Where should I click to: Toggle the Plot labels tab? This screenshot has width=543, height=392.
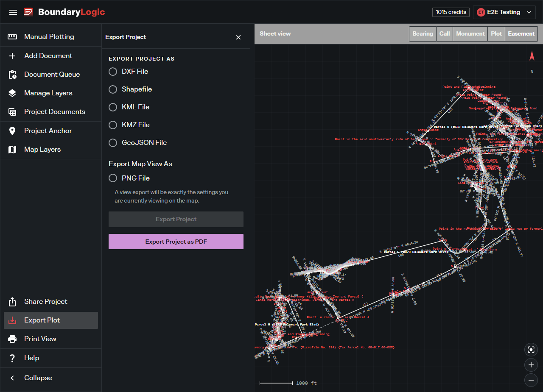coord(496,34)
